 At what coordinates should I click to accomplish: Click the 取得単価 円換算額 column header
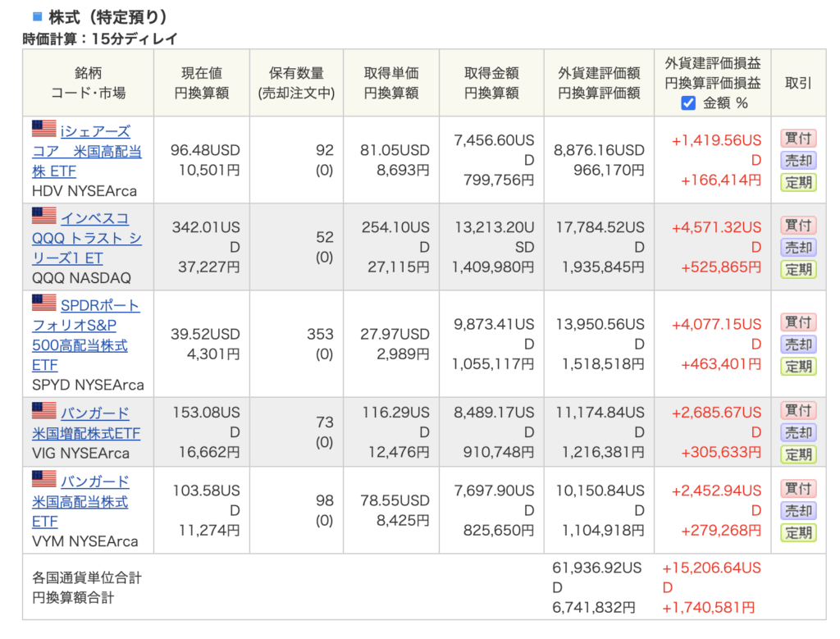coord(391,83)
